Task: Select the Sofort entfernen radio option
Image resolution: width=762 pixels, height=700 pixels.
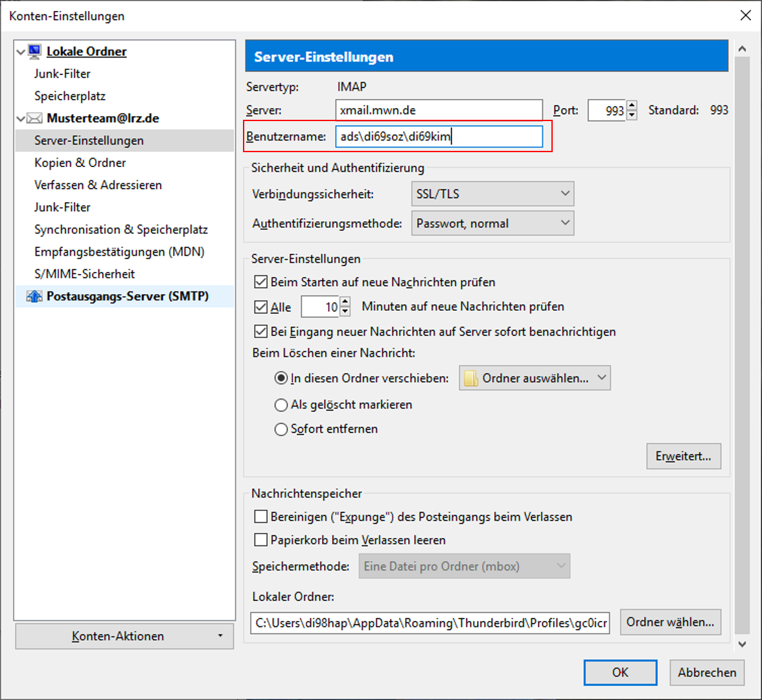Action: point(281,429)
